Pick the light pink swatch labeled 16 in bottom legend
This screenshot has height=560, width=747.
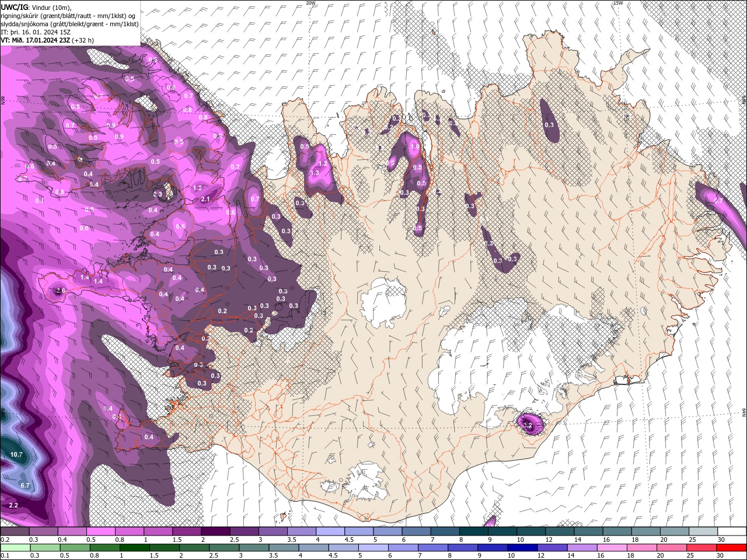[x=612, y=547]
